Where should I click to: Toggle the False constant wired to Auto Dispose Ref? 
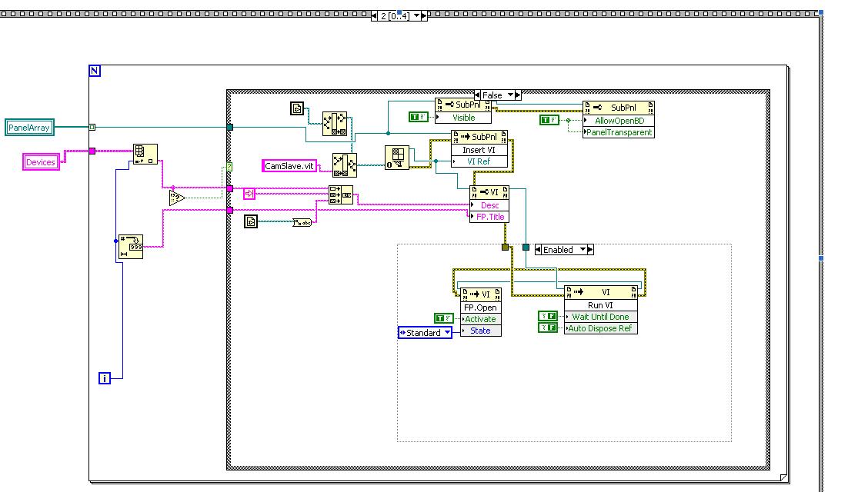548,327
